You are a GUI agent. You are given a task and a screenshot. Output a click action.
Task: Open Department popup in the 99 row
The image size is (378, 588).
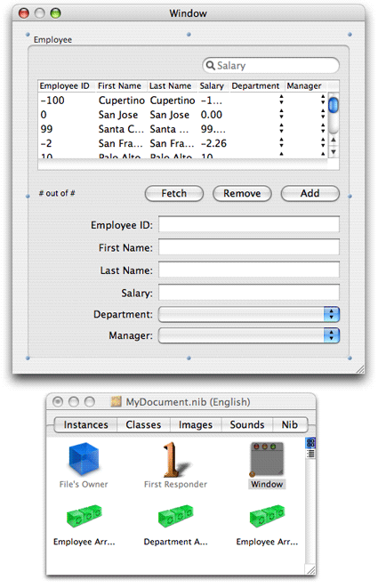coord(281,128)
